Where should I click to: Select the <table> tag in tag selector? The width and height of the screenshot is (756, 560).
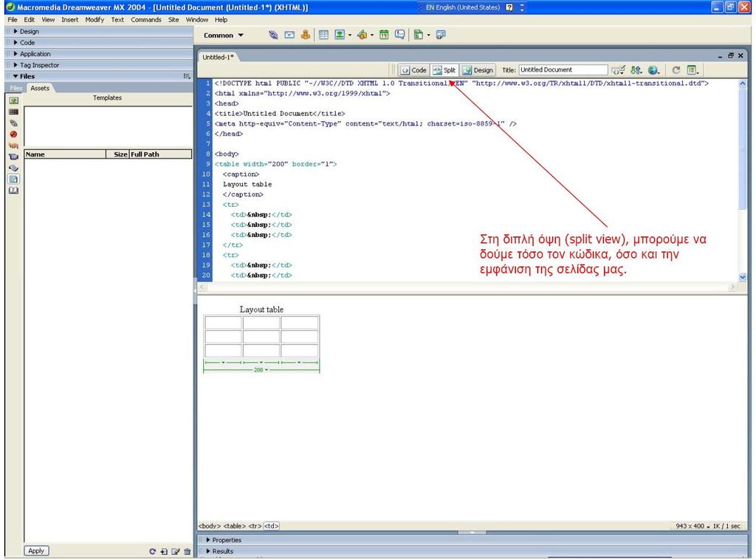[234, 526]
